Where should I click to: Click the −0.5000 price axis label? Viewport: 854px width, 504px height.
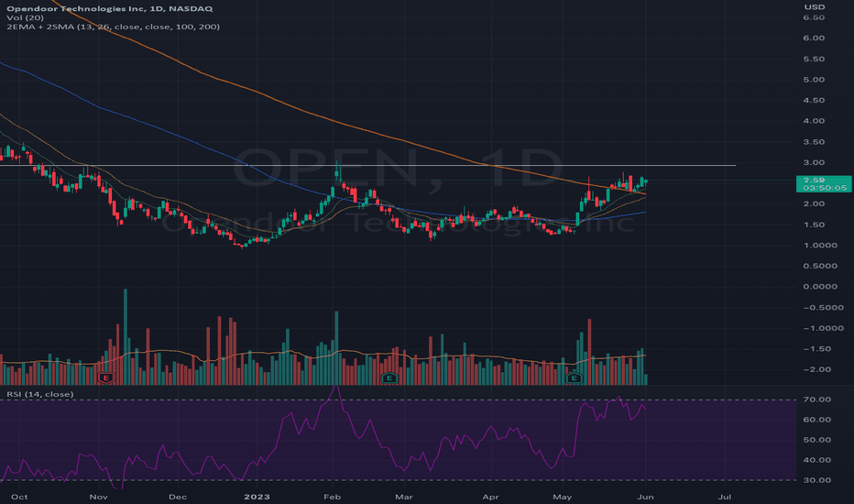pos(824,307)
